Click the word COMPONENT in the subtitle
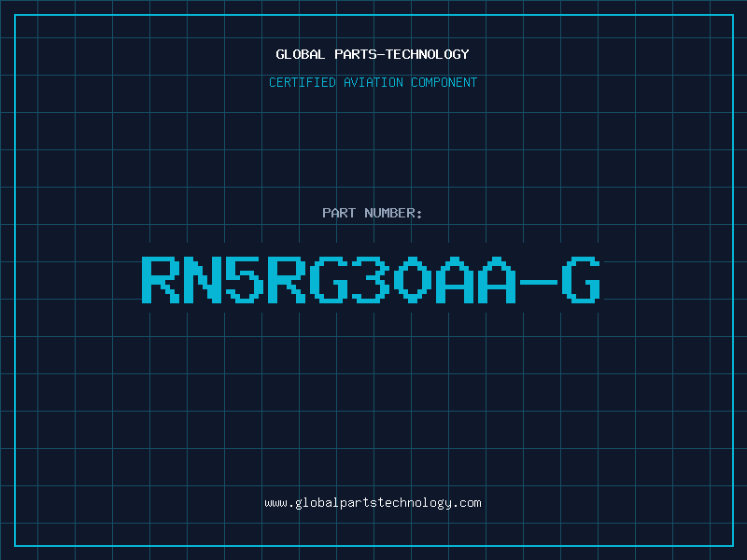Image resolution: width=747 pixels, height=560 pixels. 444,82
